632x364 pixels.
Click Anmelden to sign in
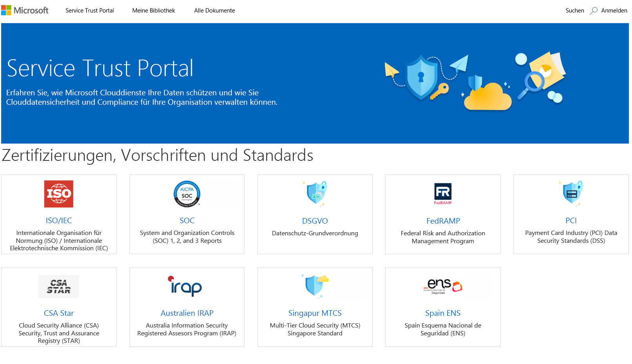click(x=614, y=11)
